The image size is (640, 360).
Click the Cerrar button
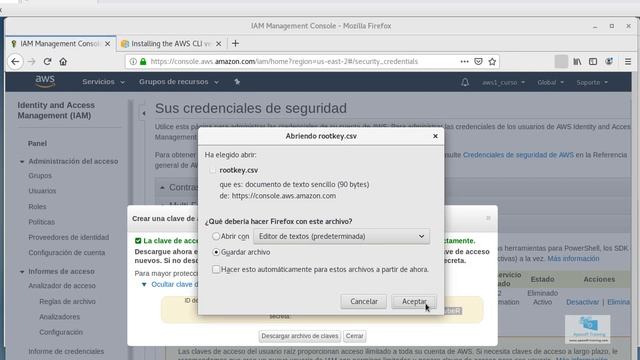pos(354,336)
